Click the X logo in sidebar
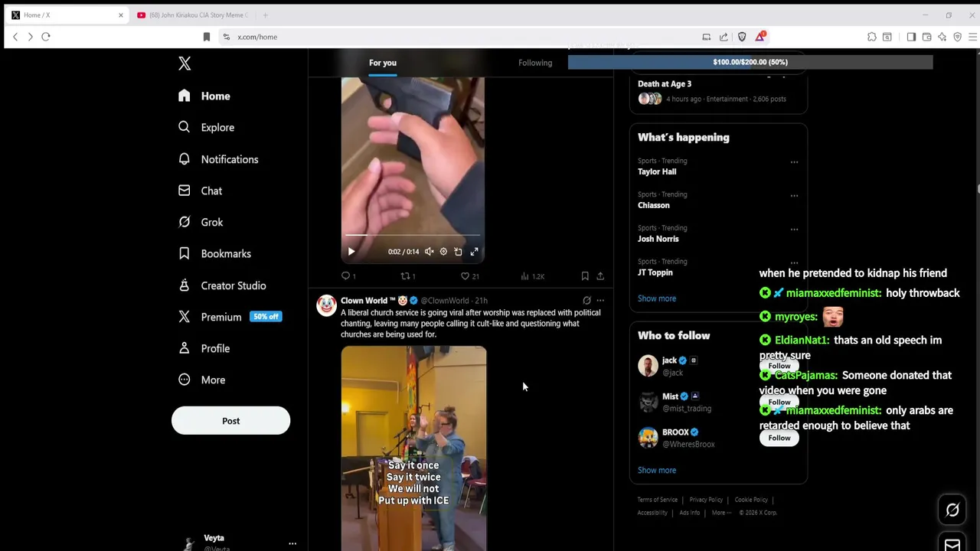Screen dimensions: 980x551 (x=185, y=64)
